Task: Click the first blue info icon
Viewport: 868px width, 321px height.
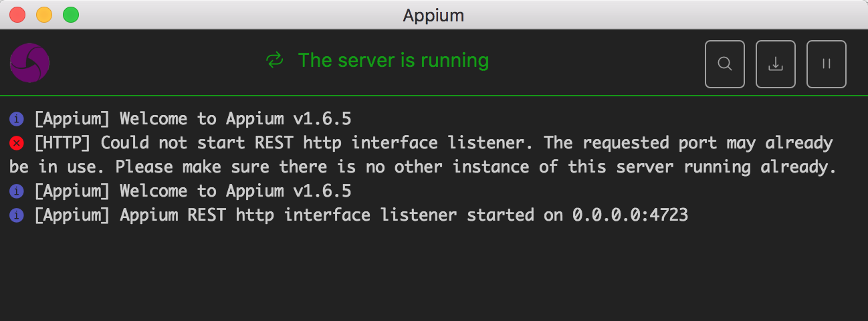Action: (x=17, y=119)
